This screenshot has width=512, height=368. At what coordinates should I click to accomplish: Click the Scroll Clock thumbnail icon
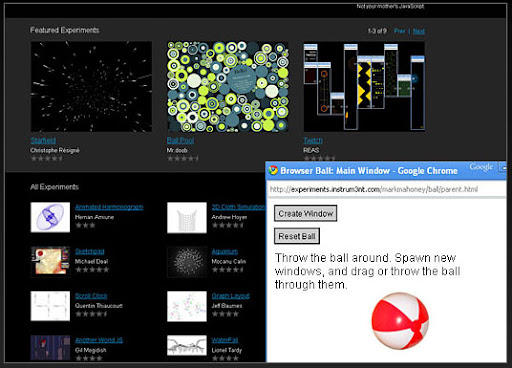[50, 306]
